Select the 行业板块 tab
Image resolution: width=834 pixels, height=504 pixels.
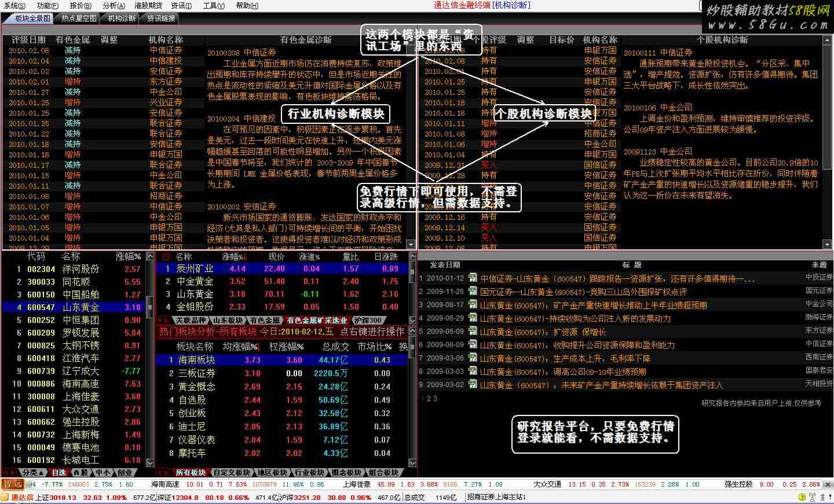coord(309,473)
